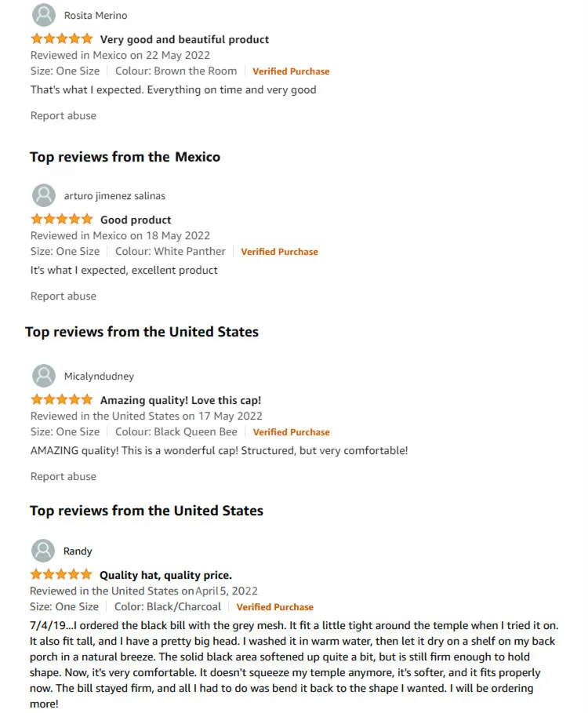This screenshot has width=588, height=713.
Task: Click Verified Purchase on Randy's review
Action: [x=274, y=606]
